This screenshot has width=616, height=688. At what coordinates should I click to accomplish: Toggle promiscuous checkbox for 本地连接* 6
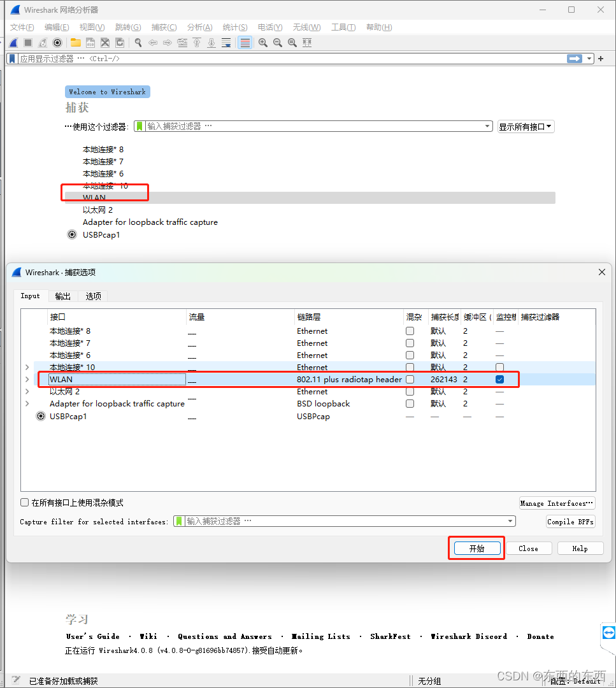click(x=410, y=355)
